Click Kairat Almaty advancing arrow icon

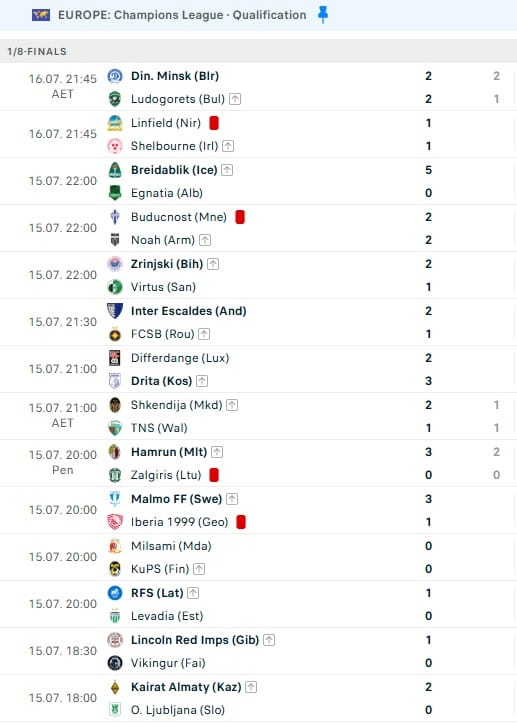tap(251, 687)
